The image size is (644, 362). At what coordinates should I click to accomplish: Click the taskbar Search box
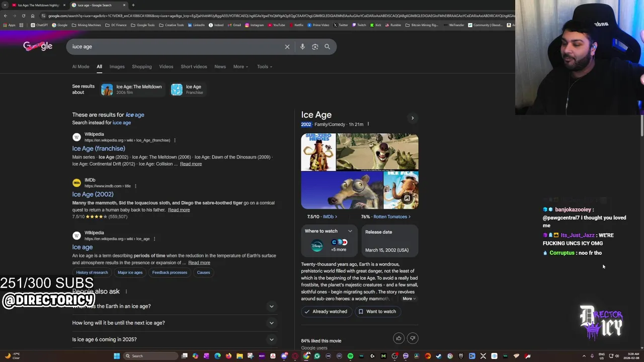point(150,356)
